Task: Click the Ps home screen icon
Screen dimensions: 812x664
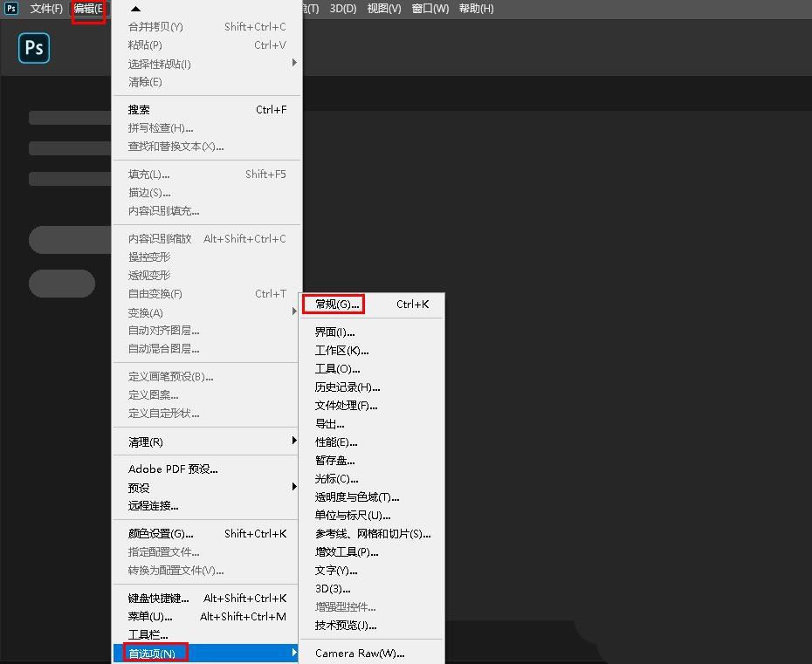Action: point(34,48)
